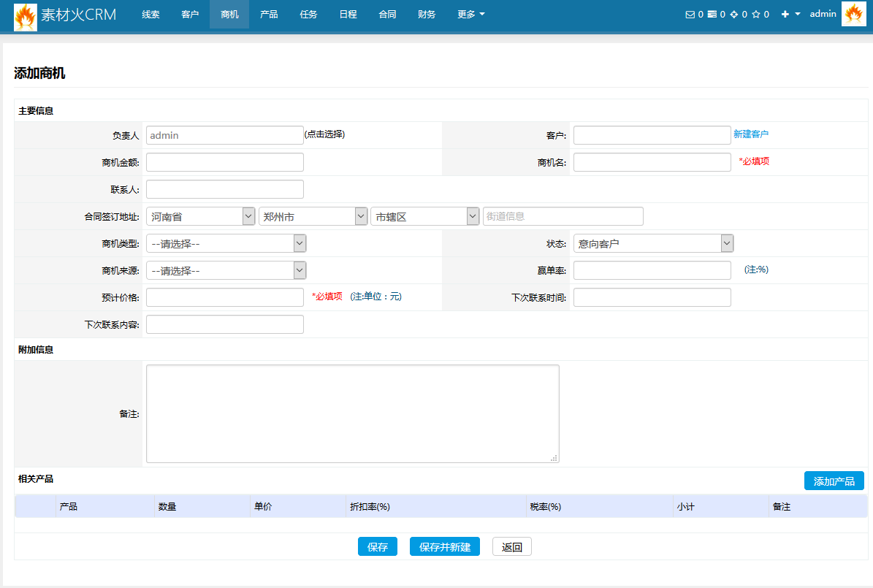Click the 新建客户 link

[750, 134]
